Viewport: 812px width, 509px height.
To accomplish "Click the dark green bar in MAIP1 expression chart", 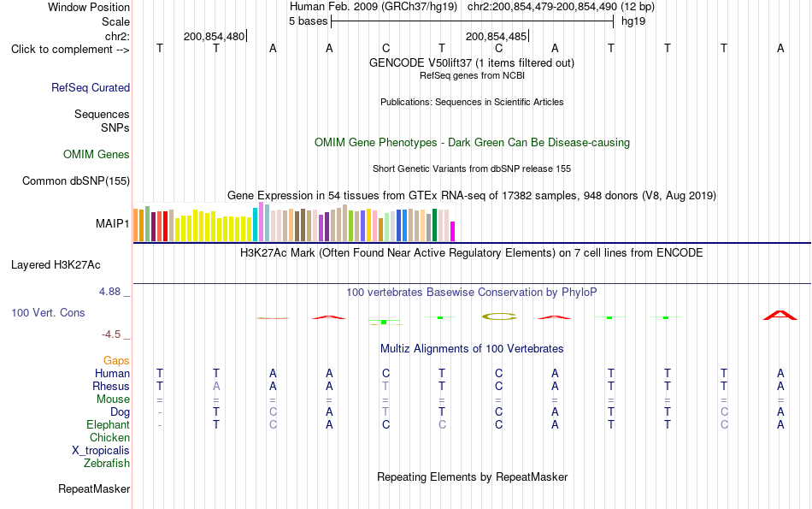I will pyautogui.click(x=434, y=225).
